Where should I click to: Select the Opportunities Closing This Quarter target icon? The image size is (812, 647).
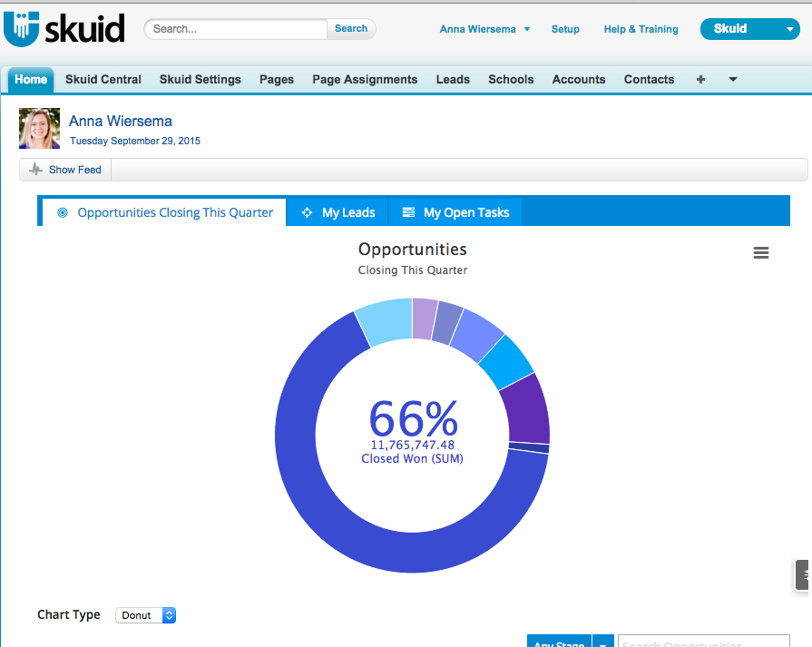62,211
